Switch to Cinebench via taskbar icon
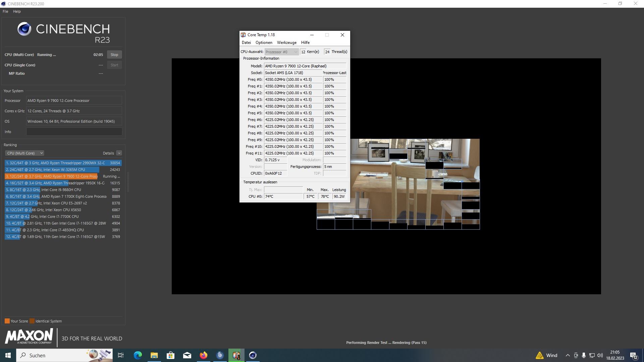 pyautogui.click(x=253, y=355)
